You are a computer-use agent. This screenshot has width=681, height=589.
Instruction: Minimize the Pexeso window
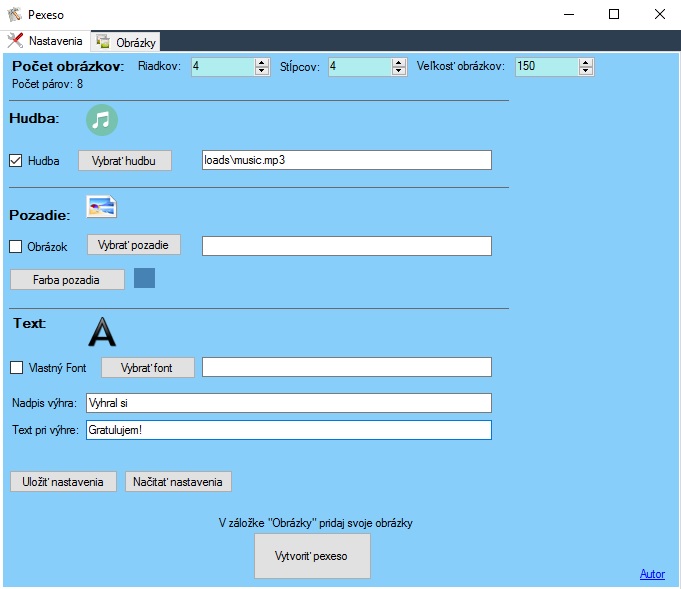pyautogui.click(x=569, y=14)
